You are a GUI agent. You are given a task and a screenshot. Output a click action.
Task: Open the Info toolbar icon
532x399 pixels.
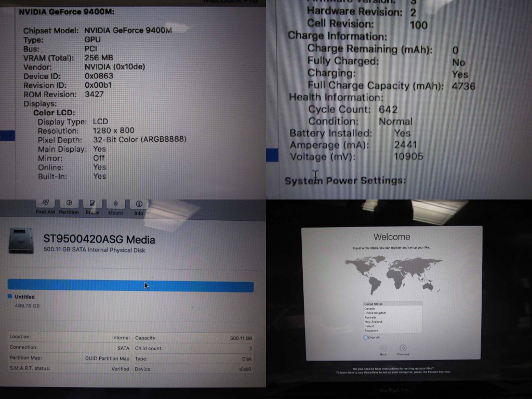pos(139,204)
